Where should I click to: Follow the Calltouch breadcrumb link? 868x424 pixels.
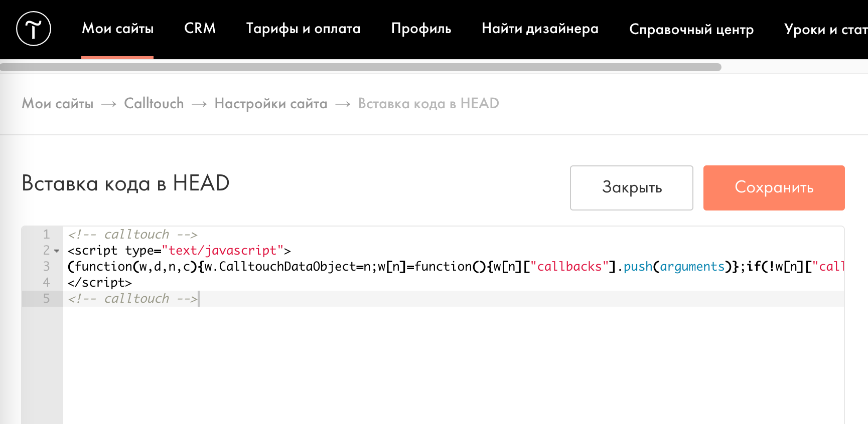click(x=154, y=104)
